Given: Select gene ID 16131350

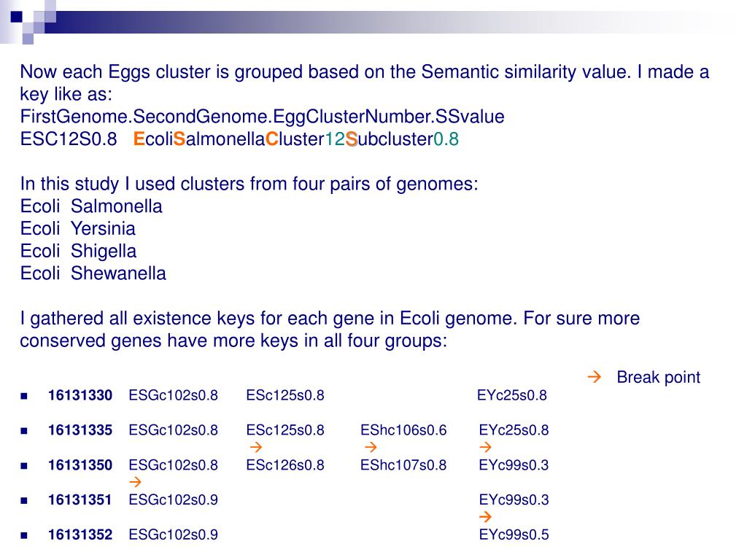Looking at the screenshot, I should tap(80, 464).
